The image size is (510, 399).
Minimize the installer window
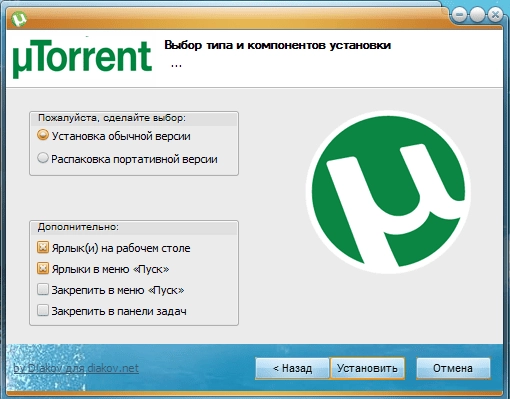click(x=460, y=15)
